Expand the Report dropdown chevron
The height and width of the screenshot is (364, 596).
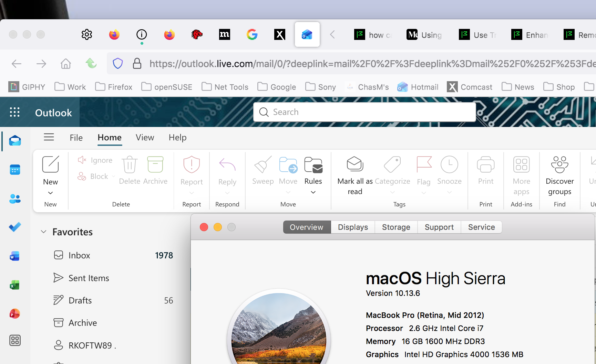(192, 193)
